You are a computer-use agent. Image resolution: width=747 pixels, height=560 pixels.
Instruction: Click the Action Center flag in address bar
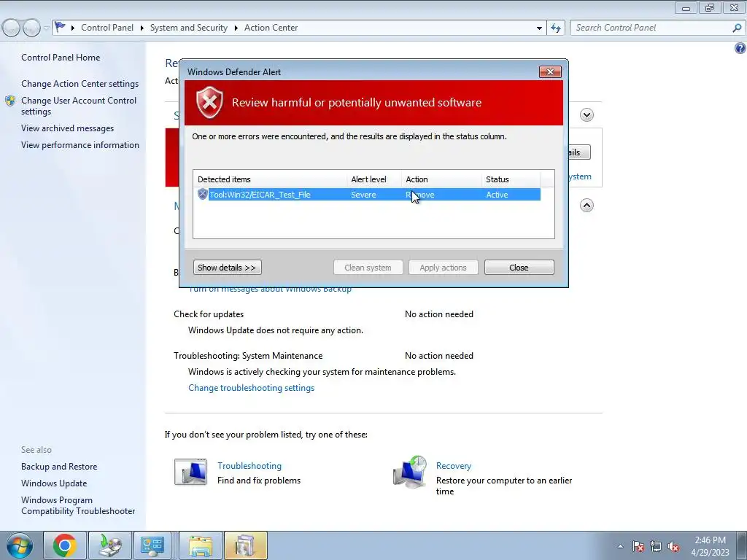click(x=60, y=27)
